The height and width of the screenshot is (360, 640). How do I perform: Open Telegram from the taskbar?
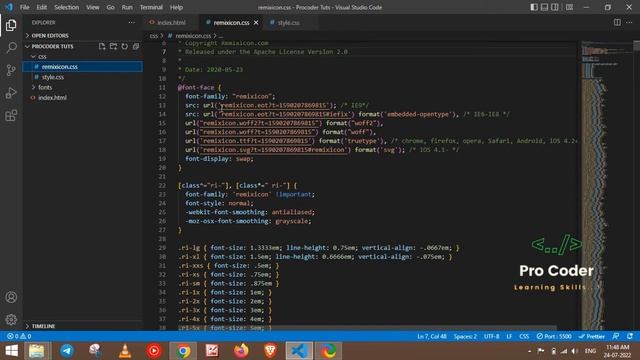pyautogui.click(x=67, y=351)
